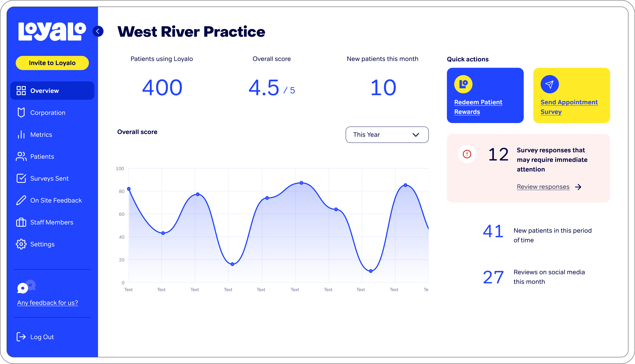Image resolution: width=635 pixels, height=364 pixels.
Task: Click the Redeem Patient Rewards link
Action: (478, 107)
